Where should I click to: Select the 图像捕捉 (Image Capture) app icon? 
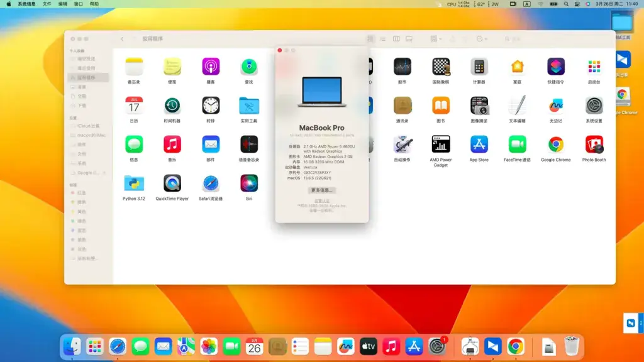coord(479,106)
